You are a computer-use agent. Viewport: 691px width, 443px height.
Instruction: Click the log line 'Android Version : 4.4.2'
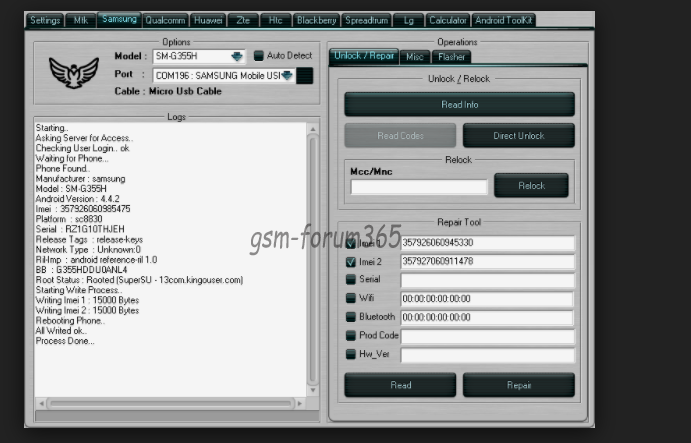[x=78, y=199]
